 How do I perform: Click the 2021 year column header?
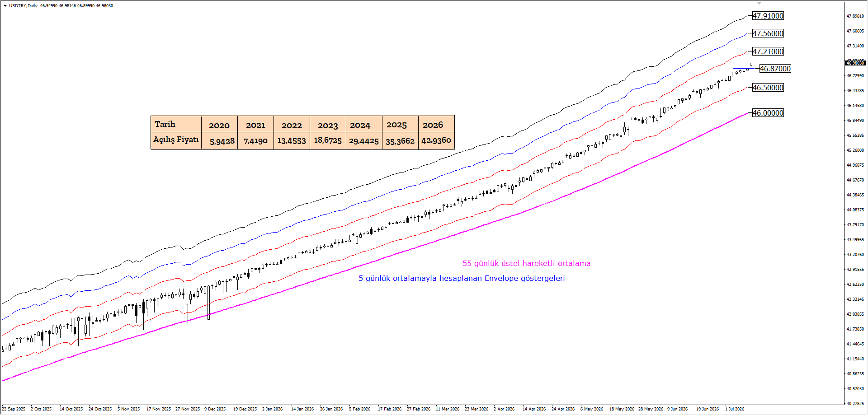(x=255, y=125)
